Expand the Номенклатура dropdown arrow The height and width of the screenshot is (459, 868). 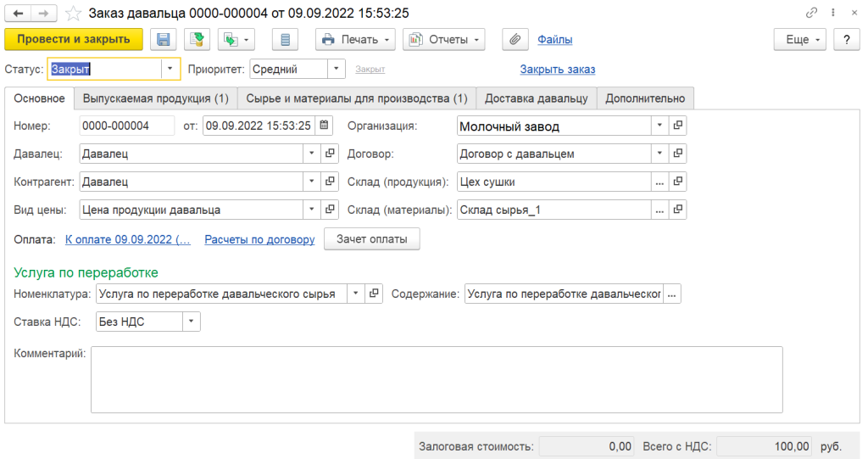click(356, 294)
